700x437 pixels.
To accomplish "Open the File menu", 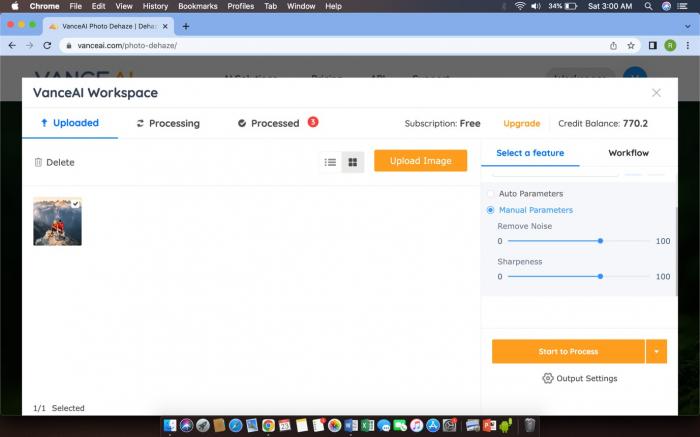I will (x=75, y=6).
